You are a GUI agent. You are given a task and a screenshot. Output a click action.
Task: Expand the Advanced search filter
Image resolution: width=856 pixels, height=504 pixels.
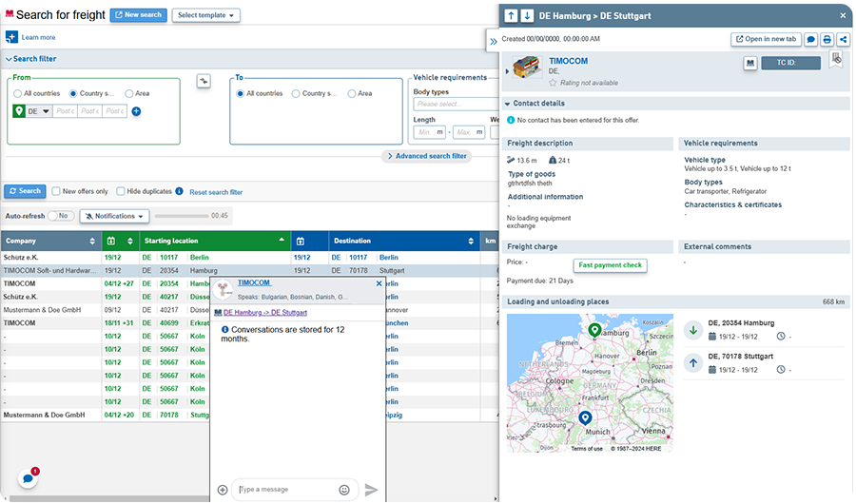click(x=426, y=156)
